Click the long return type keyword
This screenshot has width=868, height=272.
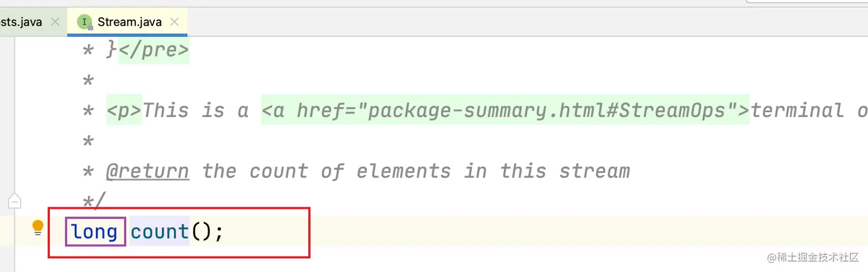coord(95,232)
